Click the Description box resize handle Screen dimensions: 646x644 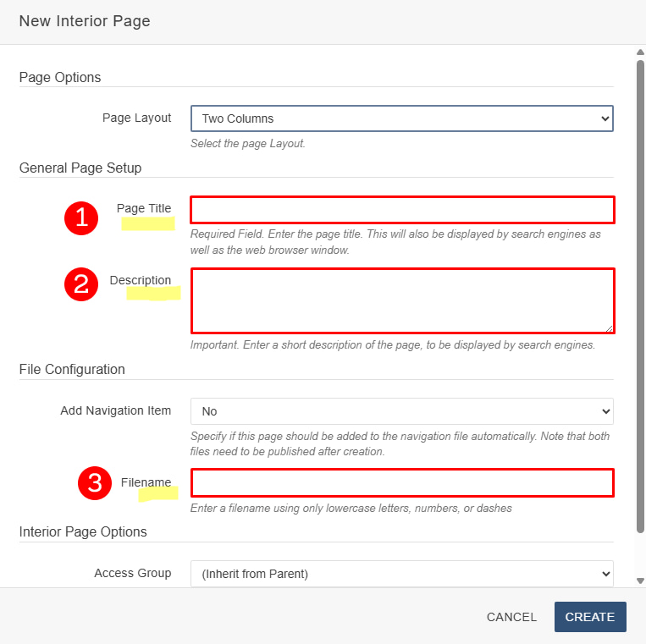coord(609,328)
